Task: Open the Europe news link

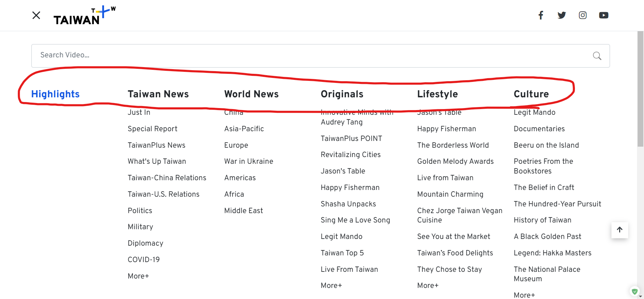Action: pyautogui.click(x=236, y=145)
